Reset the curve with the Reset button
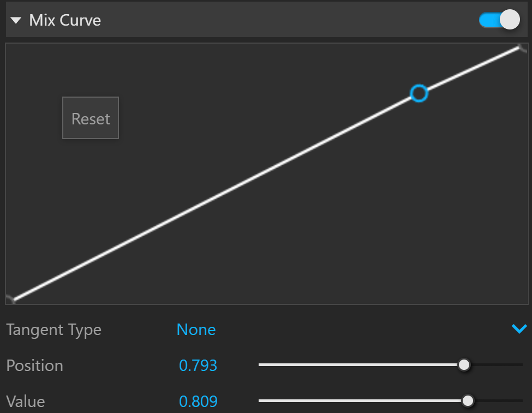The height and width of the screenshot is (413, 532). point(91,118)
